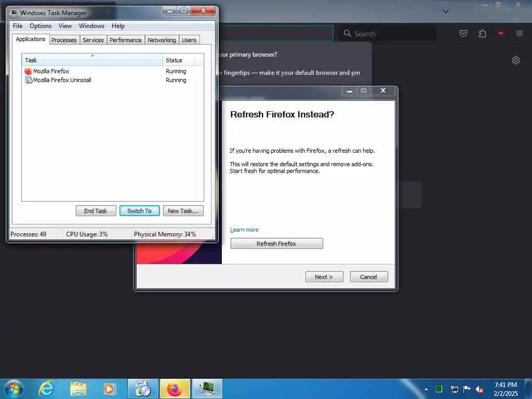The height and width of the screenshot is (399, 532).
Task: Click Next > in the uninstall wizard
Action: 324,276
